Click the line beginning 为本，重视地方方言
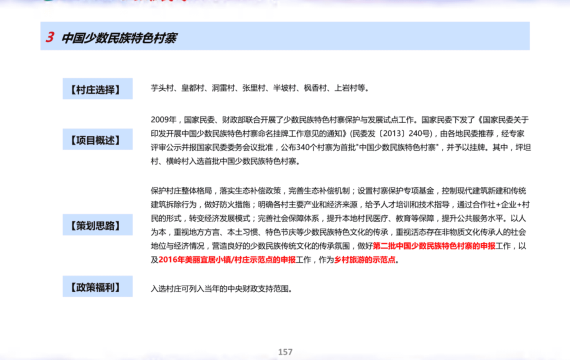Viewport: 570px width, 360px height. (x=338, y=232)
